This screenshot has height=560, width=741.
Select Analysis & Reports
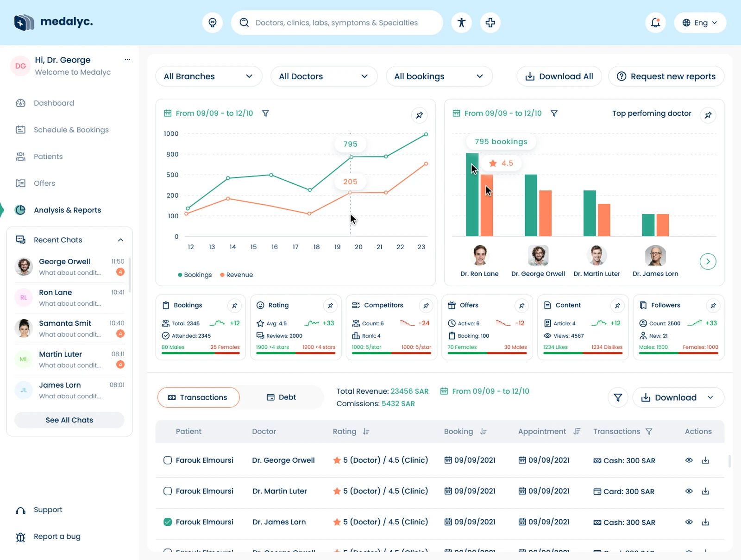(58, 210)
